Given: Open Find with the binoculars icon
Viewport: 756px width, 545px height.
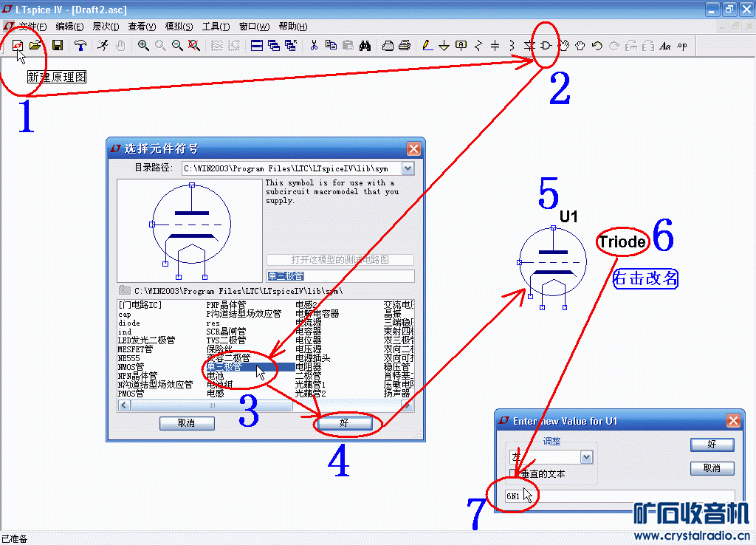Looking at the screenshot, I should pyautogui.click(x=365, y=45).
